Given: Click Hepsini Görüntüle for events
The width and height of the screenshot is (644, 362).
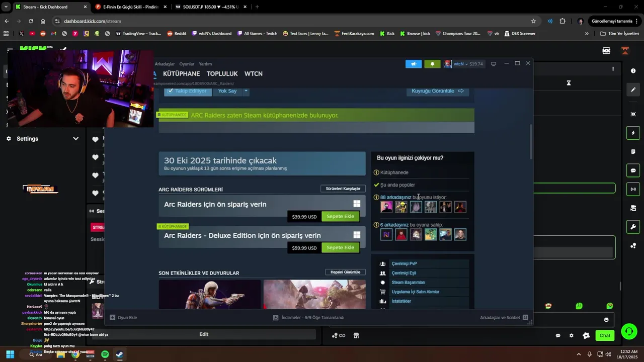Looking at the screenshot, I should click(345, 272).
